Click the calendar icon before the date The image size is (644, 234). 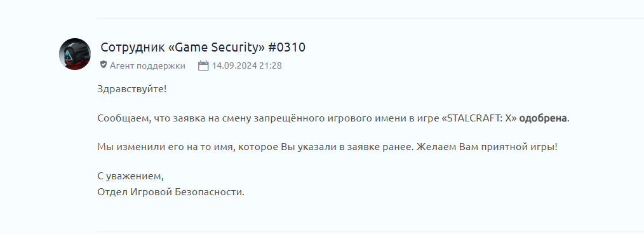[203, 65]
